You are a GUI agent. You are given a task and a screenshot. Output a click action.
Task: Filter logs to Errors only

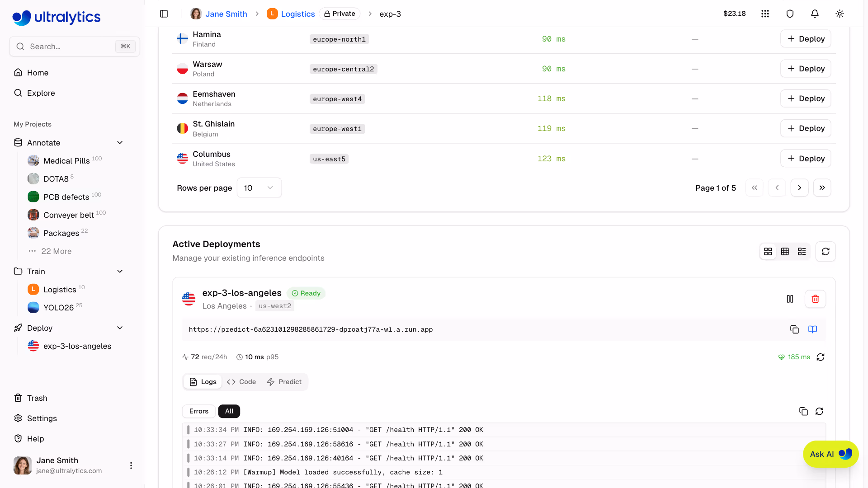[x=199, y=411]
